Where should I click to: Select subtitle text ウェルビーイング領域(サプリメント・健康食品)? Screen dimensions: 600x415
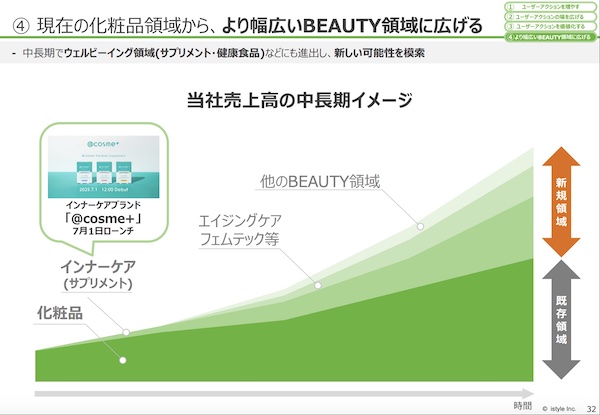(165, 53)
